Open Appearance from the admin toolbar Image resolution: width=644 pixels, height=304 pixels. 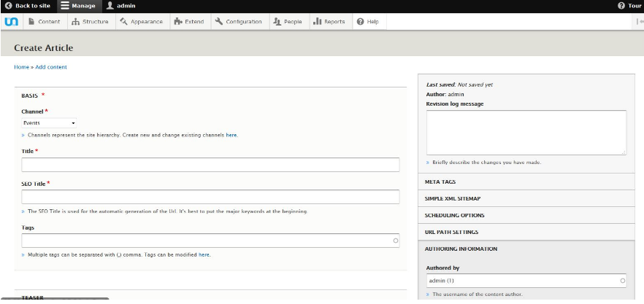pyautogui.click(x=142, y=22)
